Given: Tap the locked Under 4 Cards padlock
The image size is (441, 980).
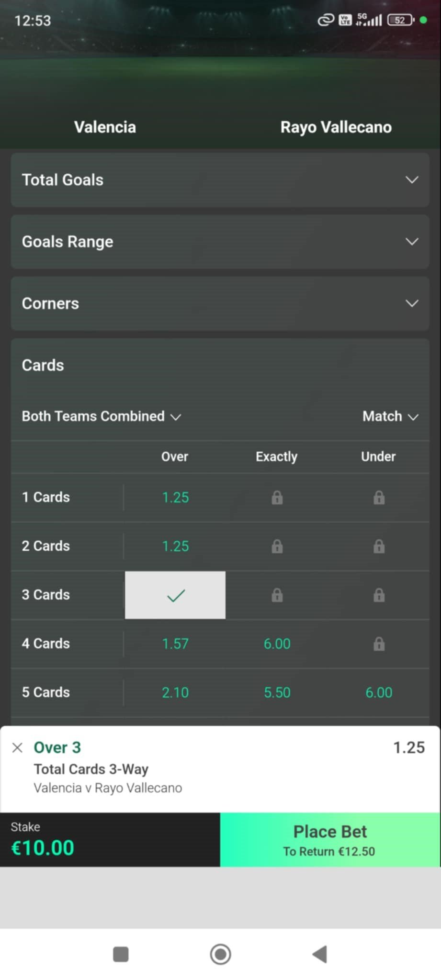Looking at the screenshot, I should 379,644.
